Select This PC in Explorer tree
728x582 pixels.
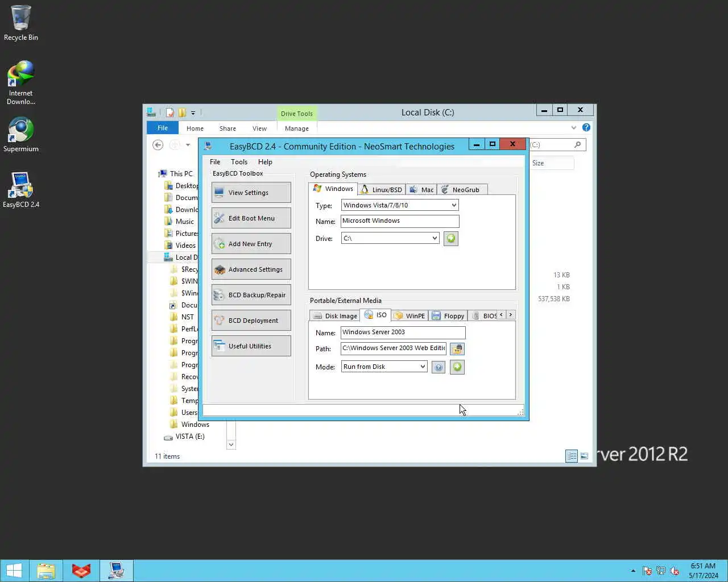point(181,174)
